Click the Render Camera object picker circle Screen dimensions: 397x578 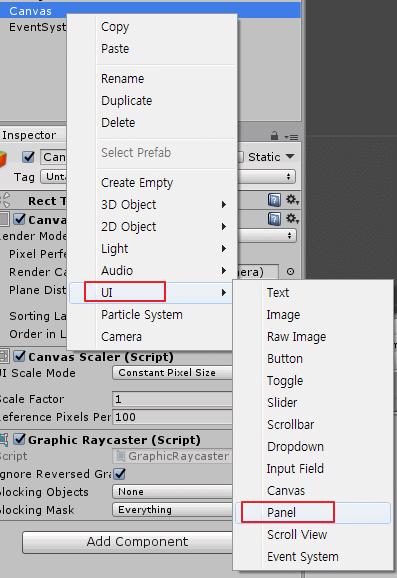(x=290, y=272)
